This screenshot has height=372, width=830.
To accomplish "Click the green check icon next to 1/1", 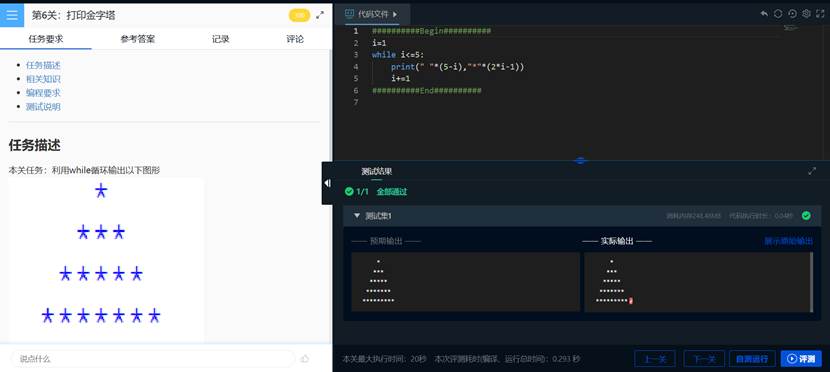I will (349, 192).
